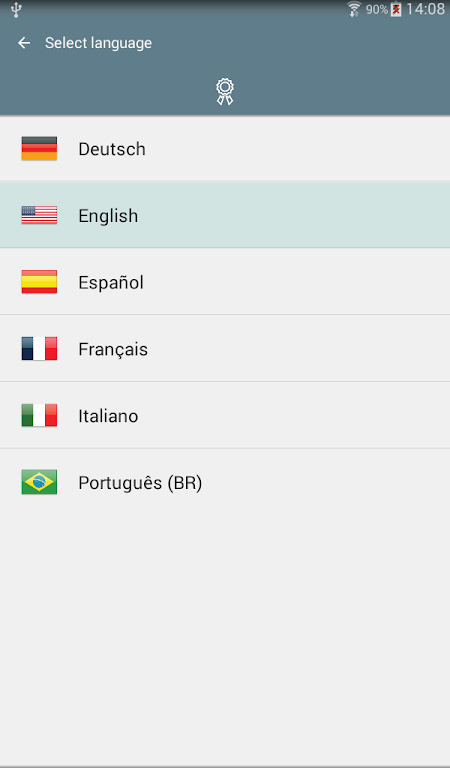Tap the United States flag icon

(39, 215)
